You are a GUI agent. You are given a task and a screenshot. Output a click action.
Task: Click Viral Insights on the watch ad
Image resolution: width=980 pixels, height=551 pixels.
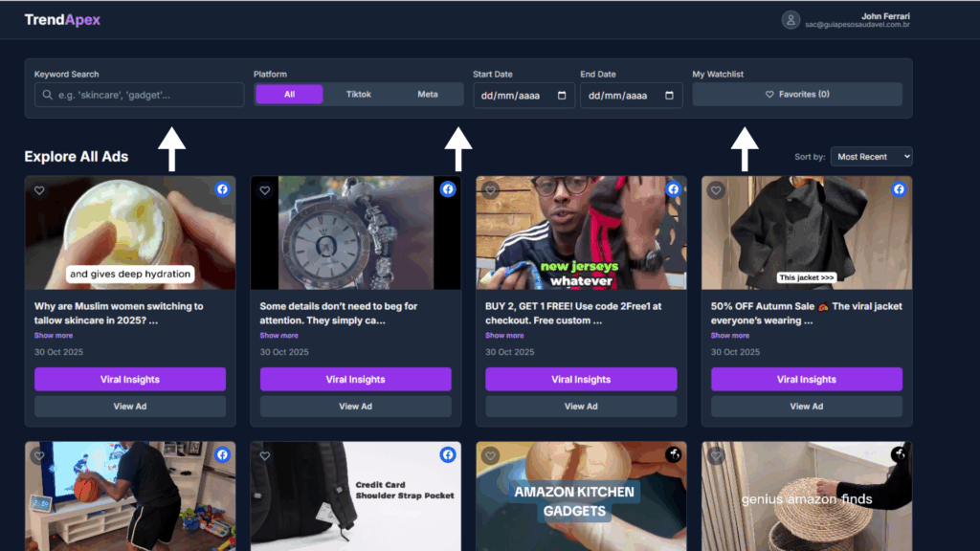click(355, 380)
